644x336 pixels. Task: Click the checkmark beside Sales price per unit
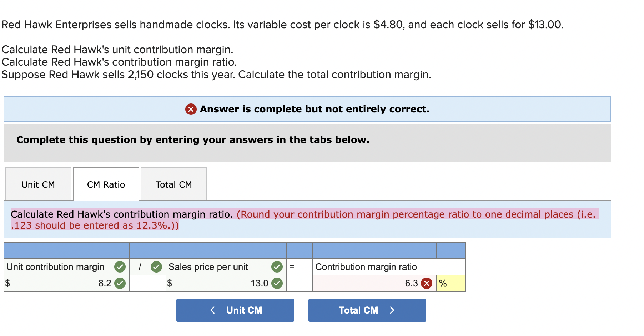277,266
